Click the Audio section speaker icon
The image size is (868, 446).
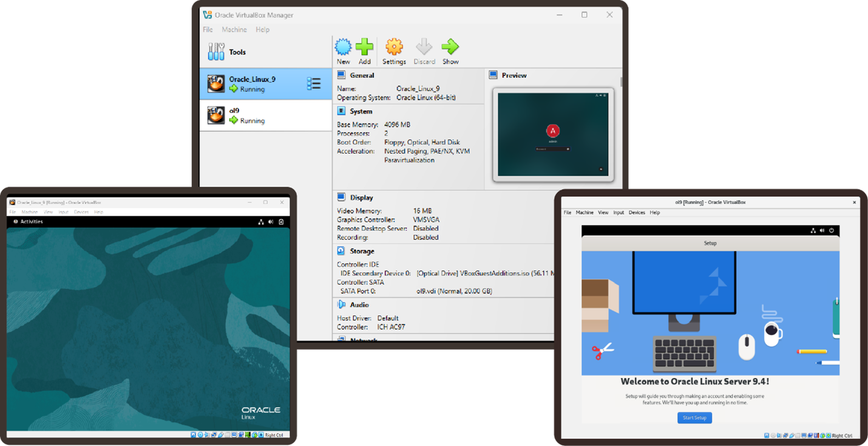[x=341, y=304]
